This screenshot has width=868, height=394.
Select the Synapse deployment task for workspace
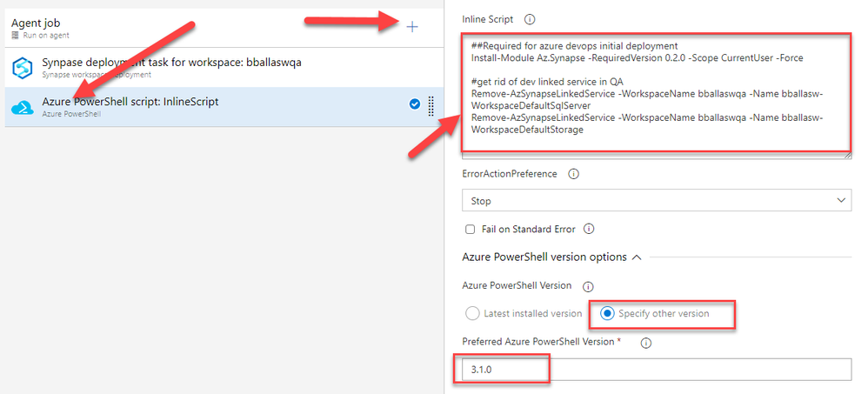(171, 63)
